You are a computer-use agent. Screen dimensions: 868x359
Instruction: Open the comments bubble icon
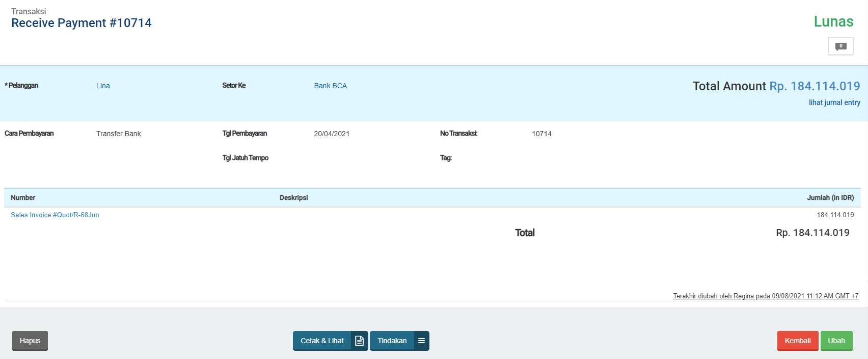(x=840, y=46)
